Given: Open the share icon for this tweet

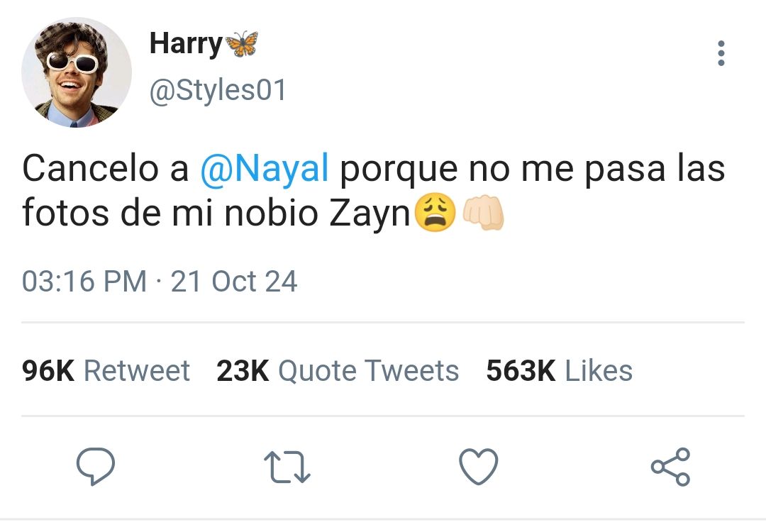Looking at the screenshot, I should click(x=670, y=467).
